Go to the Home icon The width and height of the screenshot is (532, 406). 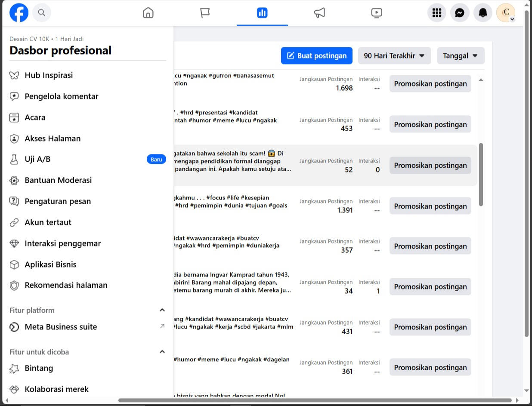[148, 13]
